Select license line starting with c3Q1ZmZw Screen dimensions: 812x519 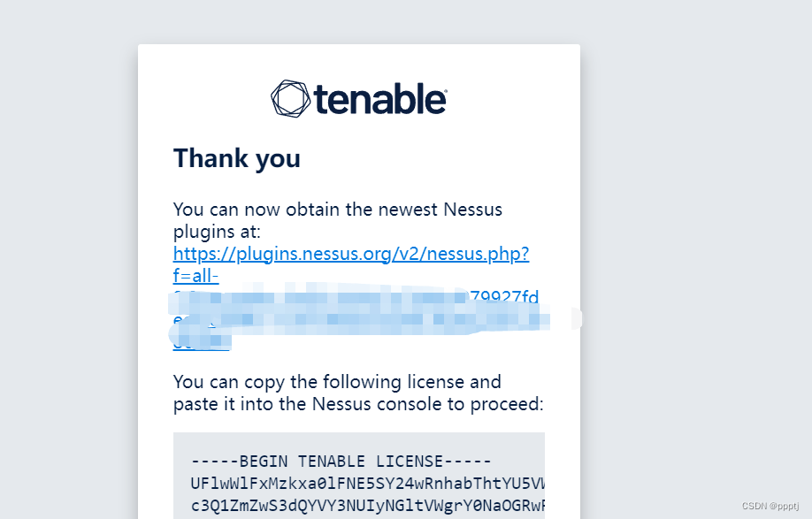click(x=368, y=505)
